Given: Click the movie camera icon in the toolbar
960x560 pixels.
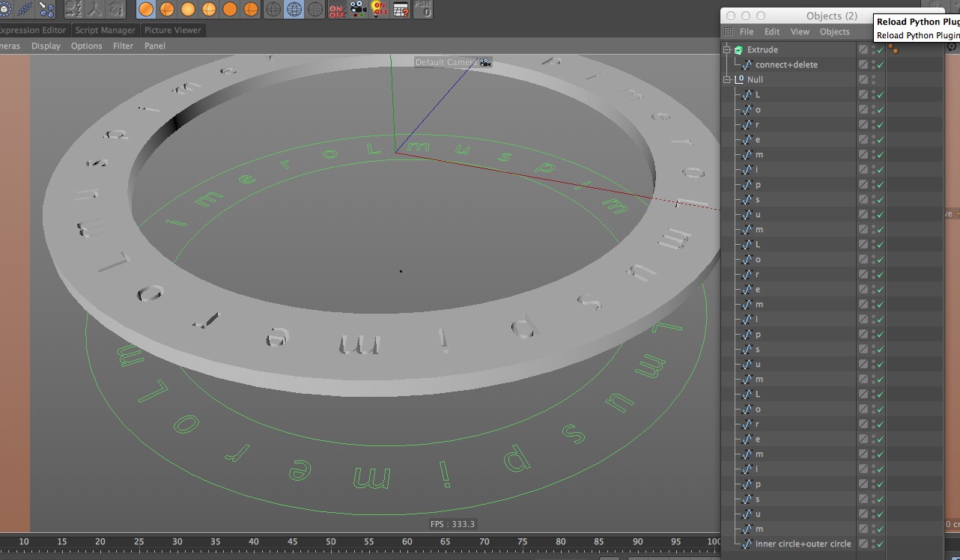Looking at the screenshot, I should coord(359,9).
